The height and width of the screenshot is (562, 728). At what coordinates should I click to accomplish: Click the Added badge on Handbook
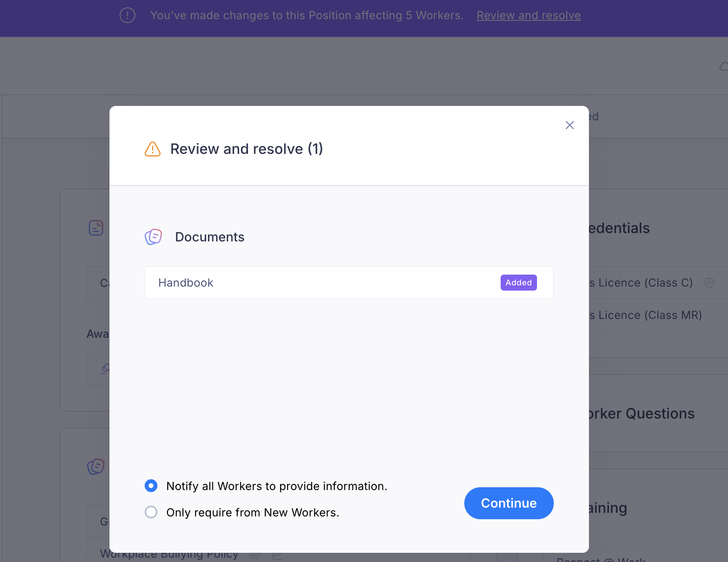[x=519, y=283]
